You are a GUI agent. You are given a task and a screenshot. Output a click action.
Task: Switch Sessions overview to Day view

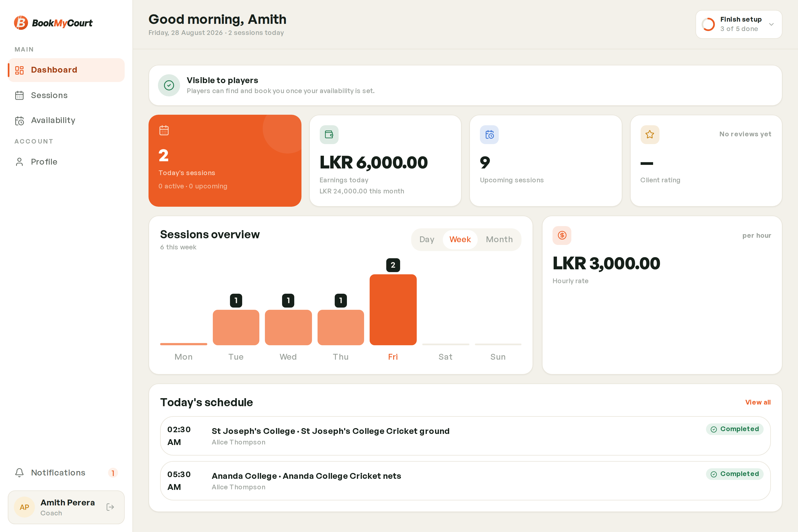pyautogui.click(x=427, y=239)
